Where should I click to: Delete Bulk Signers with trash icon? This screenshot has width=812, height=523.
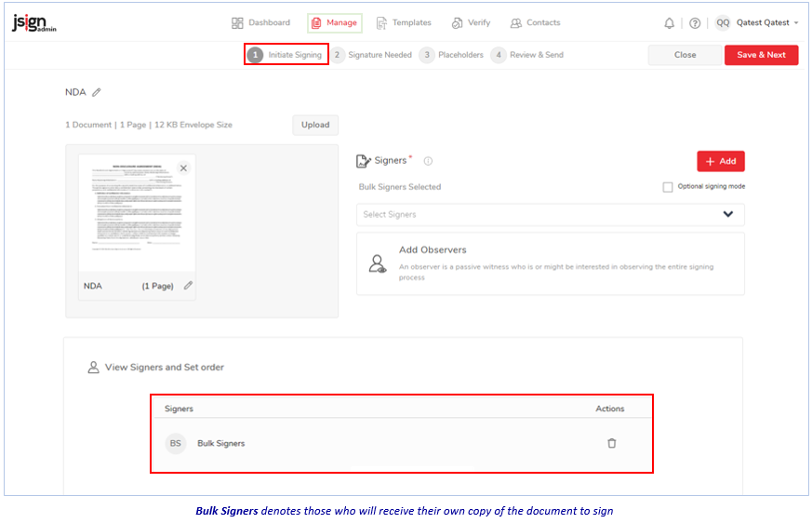(x=611, y=443)
